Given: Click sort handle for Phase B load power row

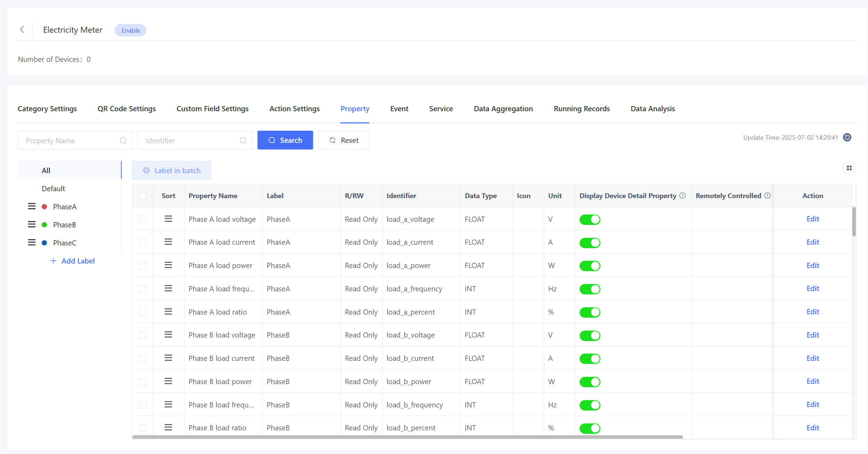Looking at the screenshot, I should pyautogui.click(x=168, y=381).
